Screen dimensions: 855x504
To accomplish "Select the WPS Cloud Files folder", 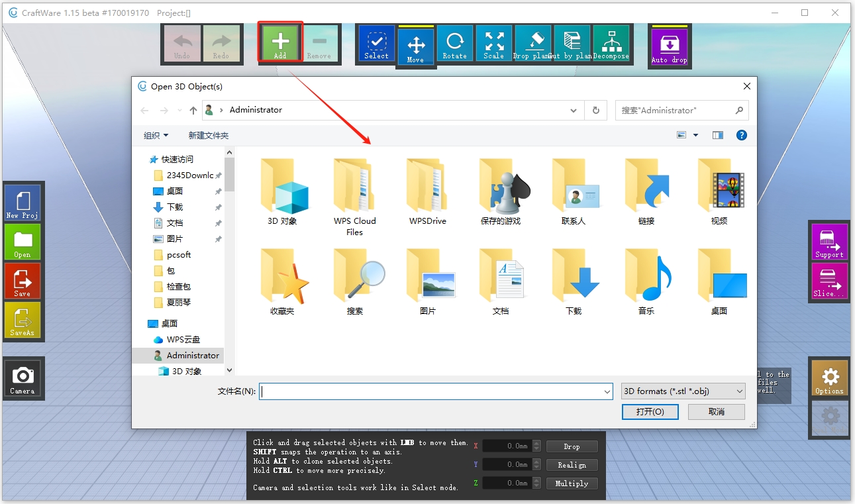I will tap(355, 197).
